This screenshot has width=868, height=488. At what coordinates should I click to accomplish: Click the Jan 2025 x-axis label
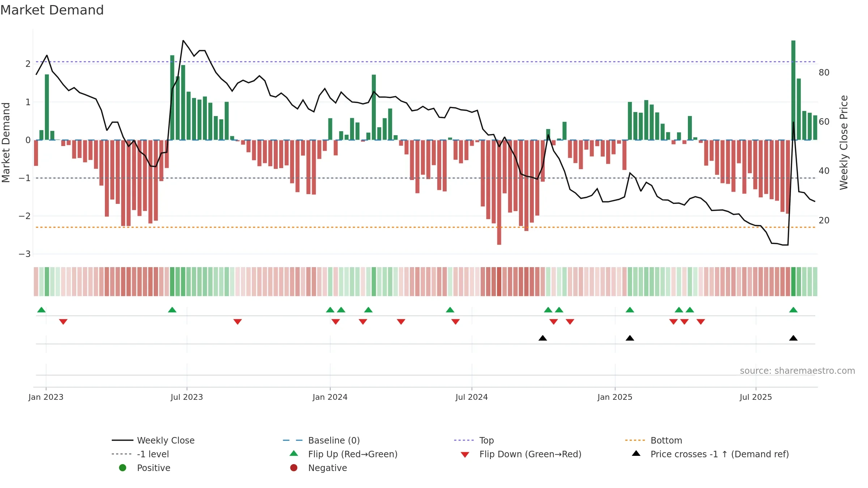pyautogui.click(x=615, y=397)
